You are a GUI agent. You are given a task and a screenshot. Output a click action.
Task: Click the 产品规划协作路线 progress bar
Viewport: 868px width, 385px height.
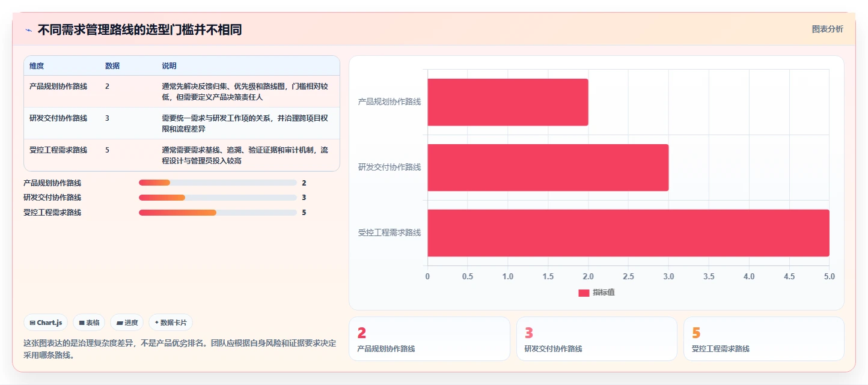tap(218, 183)
